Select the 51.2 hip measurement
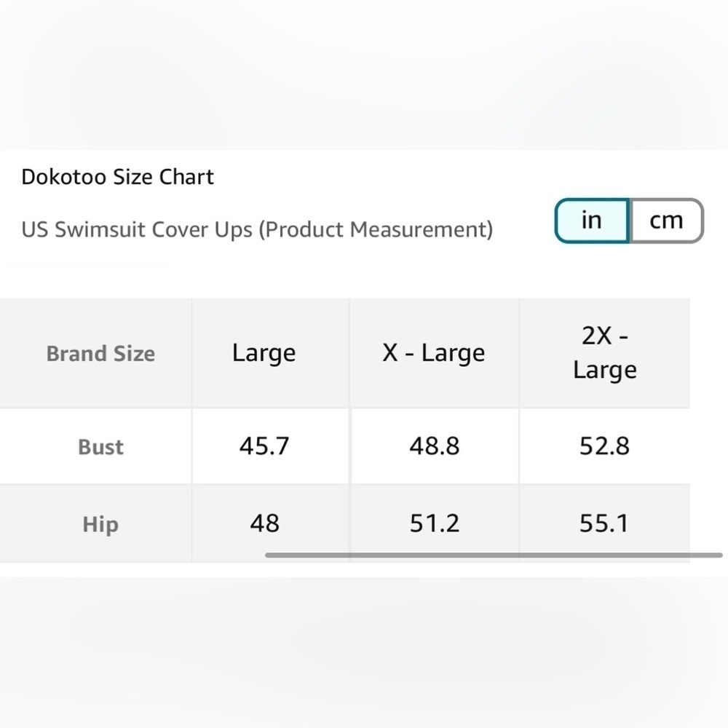The width and height of the screenshot is (728, 728). point(434,523)
